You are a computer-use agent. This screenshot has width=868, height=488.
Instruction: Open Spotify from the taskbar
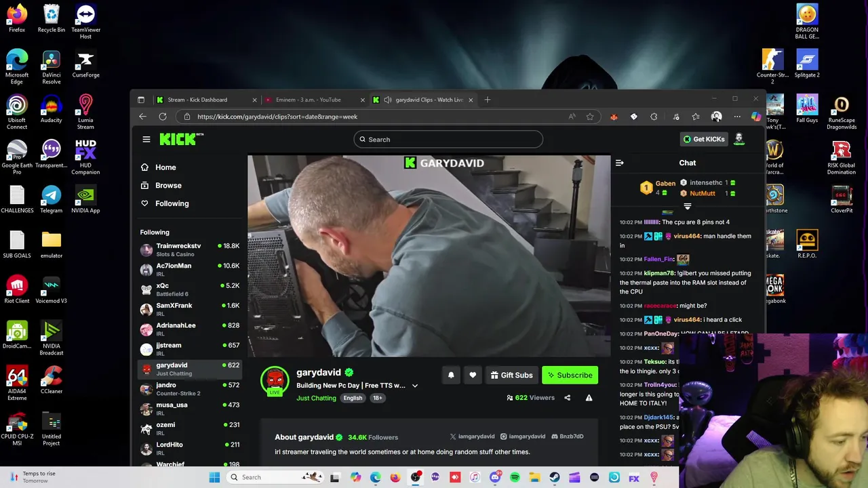[515, 477]
